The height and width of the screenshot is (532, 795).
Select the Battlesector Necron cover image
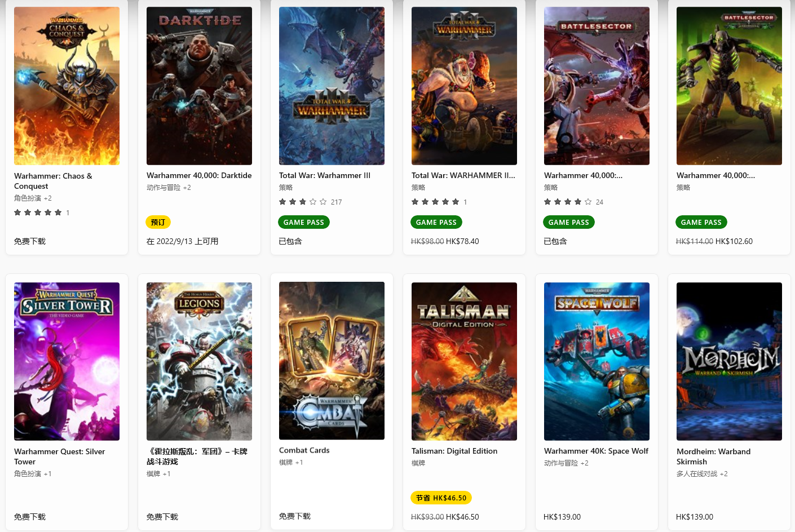[x=729, y=86]
